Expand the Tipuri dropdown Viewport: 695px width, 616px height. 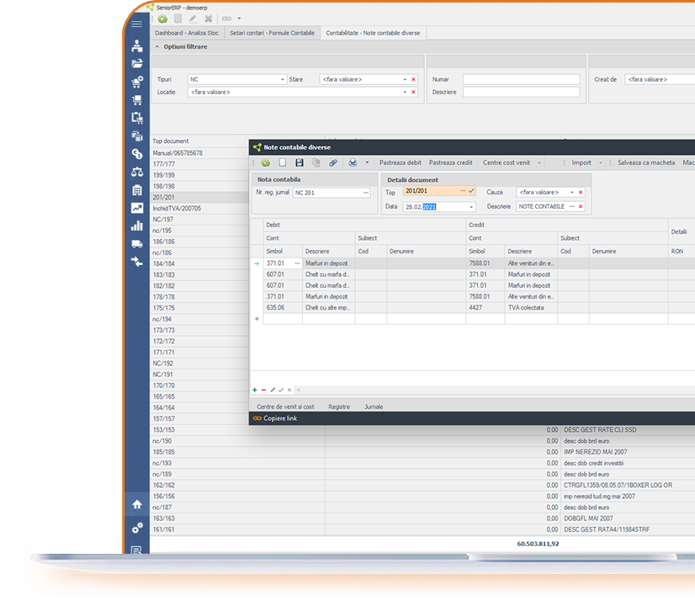tap(283, 79)
